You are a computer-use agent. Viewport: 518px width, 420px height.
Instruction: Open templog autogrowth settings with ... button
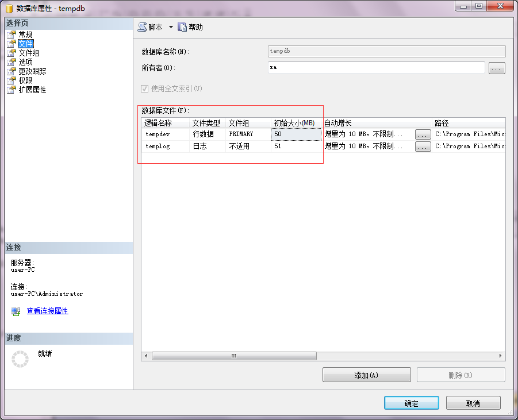tap(423, 147)
